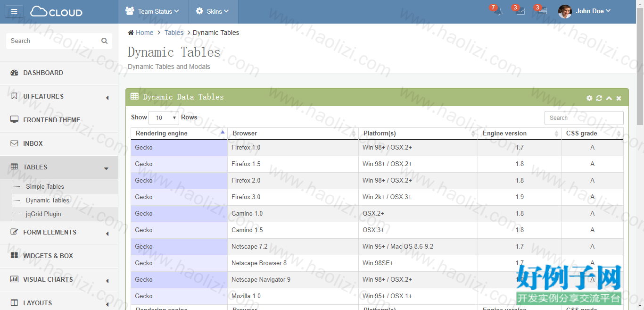Image resolution: width=644 pixels, height=310 pixels.
Task: Open the Show rows count dropdown
Action: 164,117
